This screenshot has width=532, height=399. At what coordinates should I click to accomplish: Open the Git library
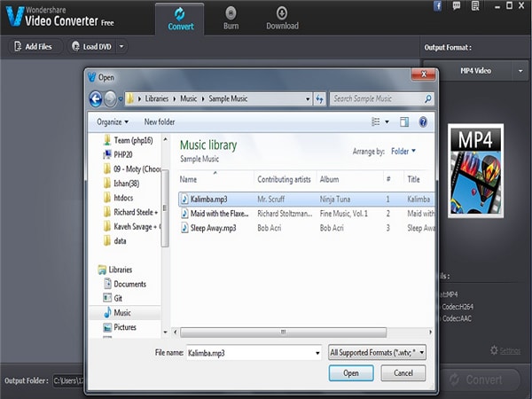coord(113,298)
